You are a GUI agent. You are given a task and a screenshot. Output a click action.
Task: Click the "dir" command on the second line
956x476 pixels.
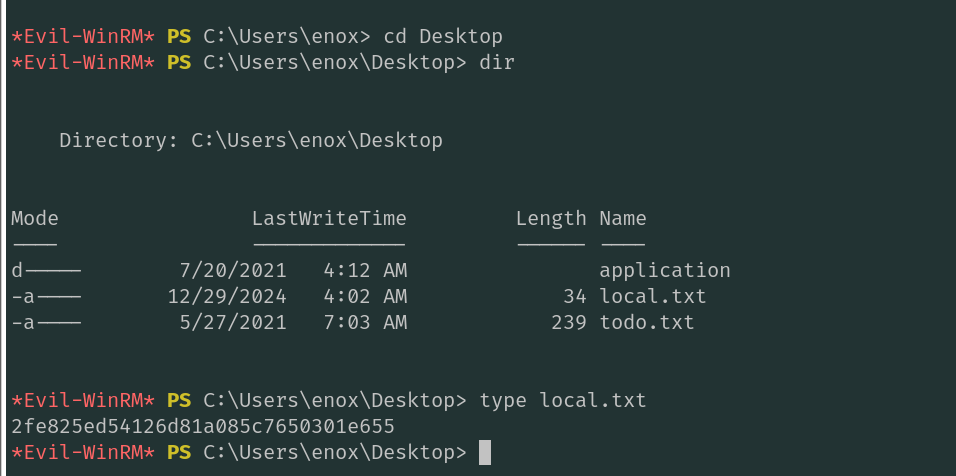(x=497, y=62)
